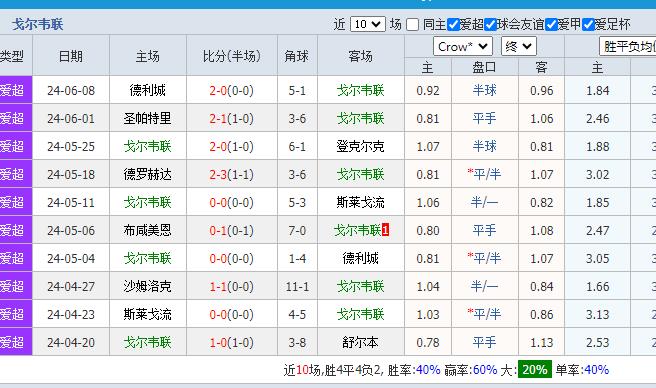The image size is (656, 388).
Task: Open score 1-0(1-0) on 24-04-20
Action: click(x=232, y=342)
